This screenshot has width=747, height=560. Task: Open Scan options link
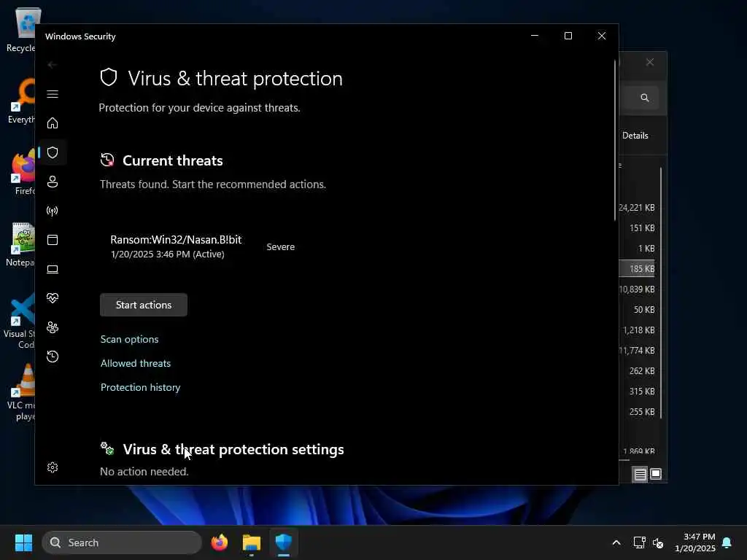pyautogui.click(x=130, y=339)
